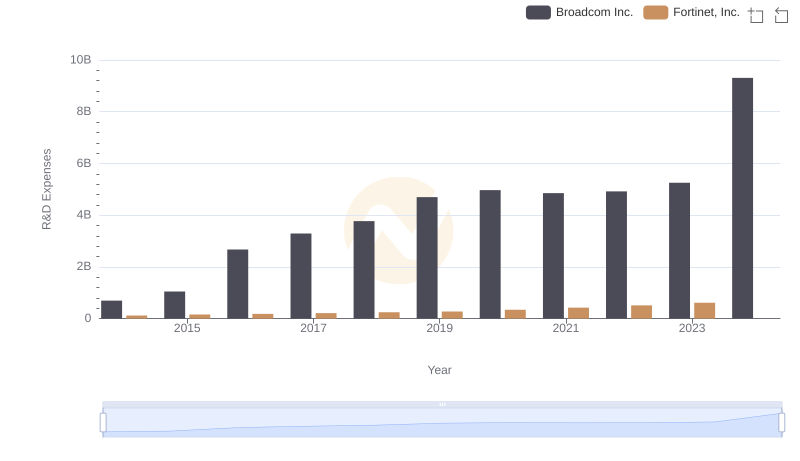Click the zoom reset (restore) icon
Screen dimensions: 800x461
coord(781,15)
